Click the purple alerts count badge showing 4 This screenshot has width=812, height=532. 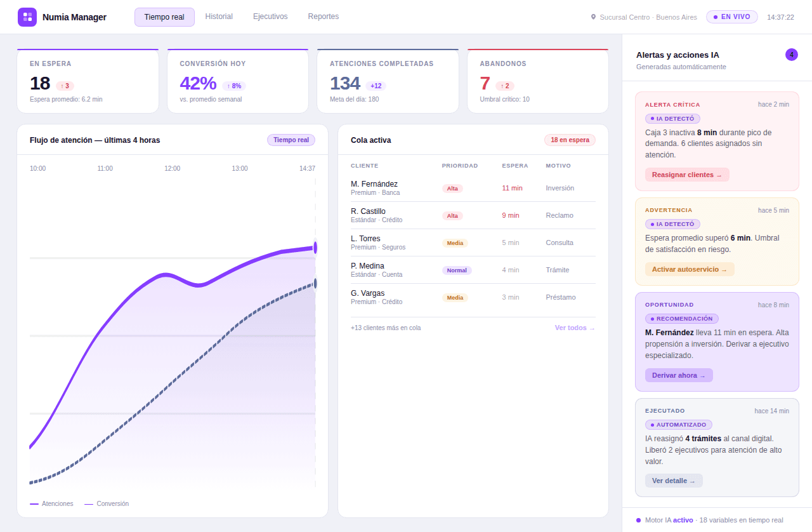click(792, 55)
